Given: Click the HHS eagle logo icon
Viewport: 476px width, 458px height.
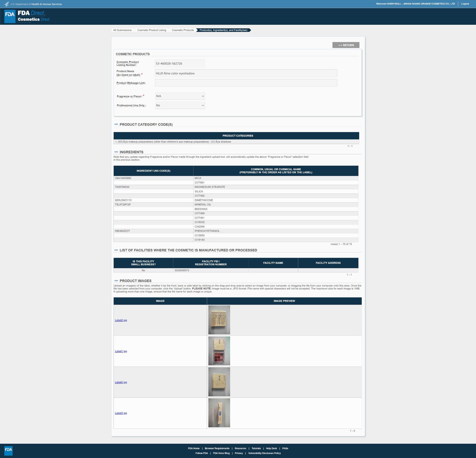Looking at the screenshot, I should tap(7, 4).
